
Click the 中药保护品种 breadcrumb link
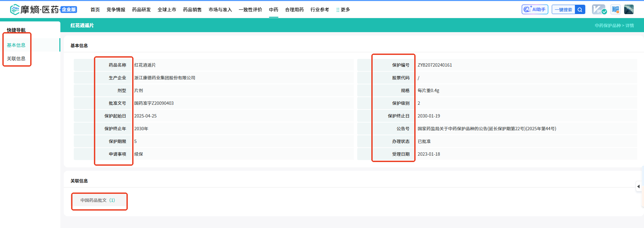pyautogui.click(x=608, y=25)
